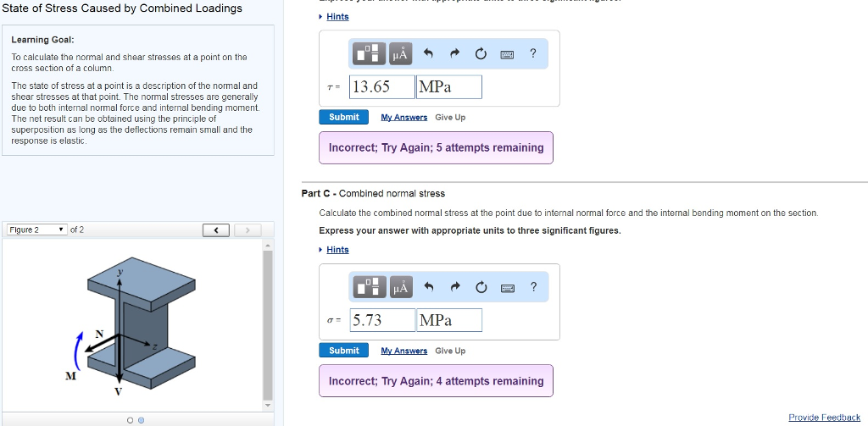The width and height of the screenshot is (868, 426).
Task: Redo in the Part C answer toolbar
Action: [454, 287]
